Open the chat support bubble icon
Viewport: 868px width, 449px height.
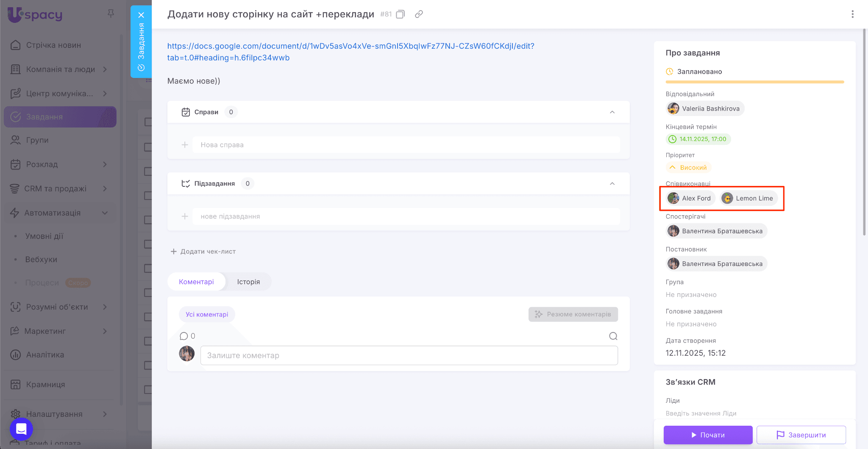(21, 429)
